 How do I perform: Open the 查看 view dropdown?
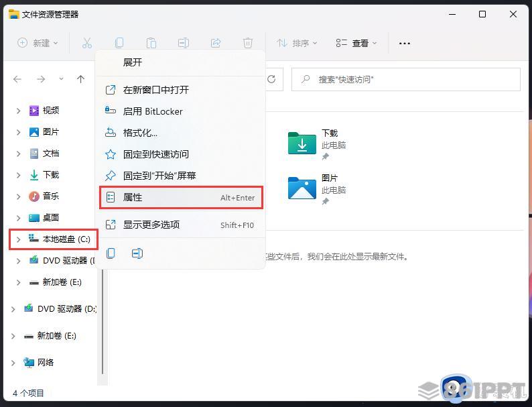tap(356, 43)
